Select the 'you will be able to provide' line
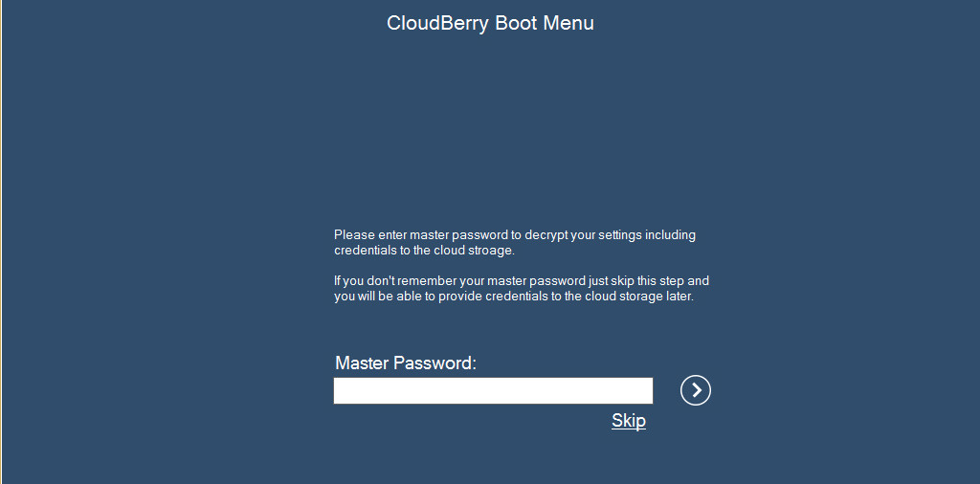Viewport: 980px width, 484px height. 514,296
